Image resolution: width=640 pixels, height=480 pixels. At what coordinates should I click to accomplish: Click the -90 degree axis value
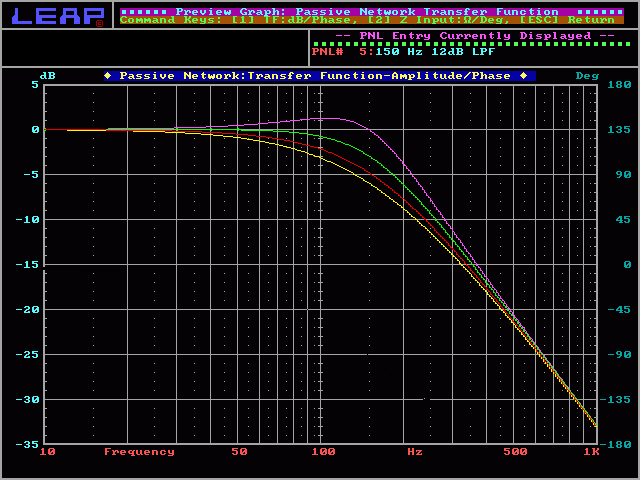tap(619, 355)
